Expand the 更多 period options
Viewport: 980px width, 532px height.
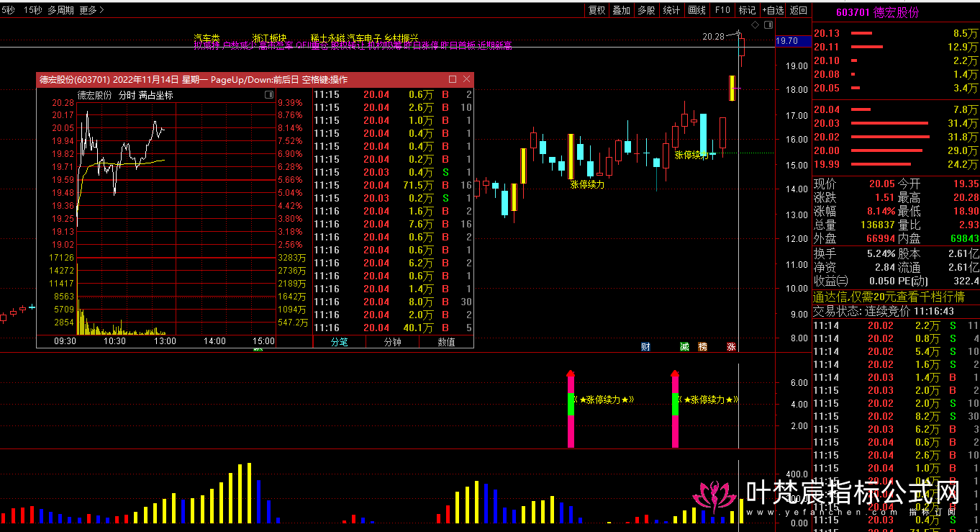pos(91,10)
